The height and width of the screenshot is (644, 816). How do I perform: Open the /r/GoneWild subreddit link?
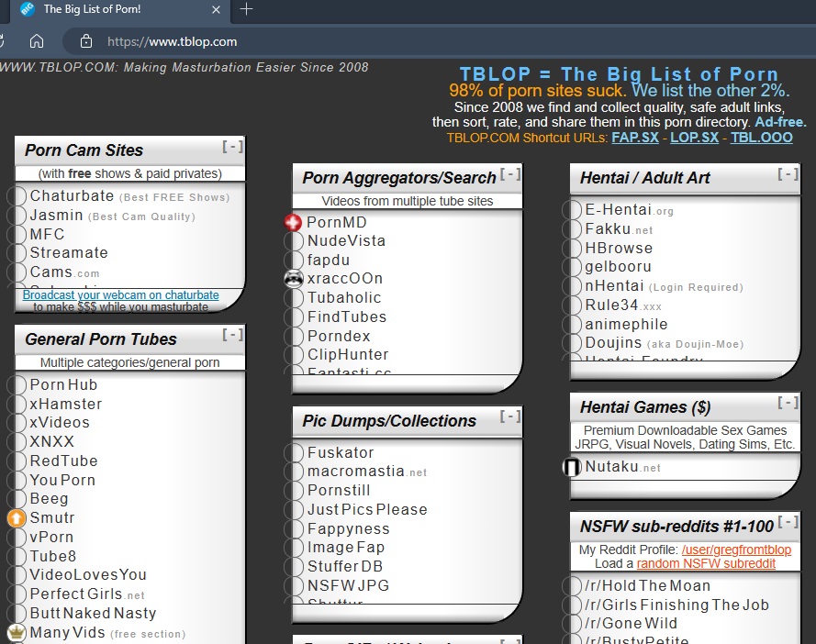pos(632,623)
